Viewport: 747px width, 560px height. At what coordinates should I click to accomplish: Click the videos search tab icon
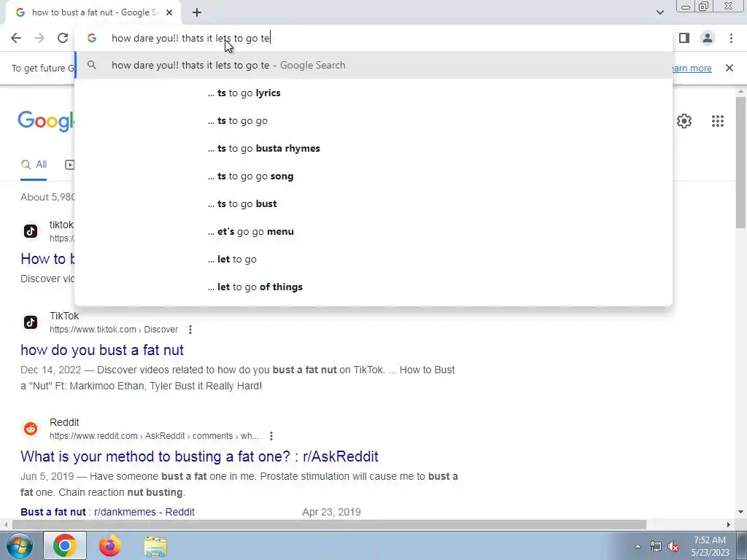(69, 165)
